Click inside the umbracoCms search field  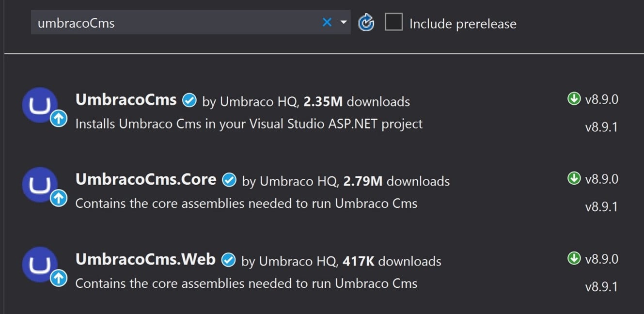pyautogui.click(x=145, y=22)
